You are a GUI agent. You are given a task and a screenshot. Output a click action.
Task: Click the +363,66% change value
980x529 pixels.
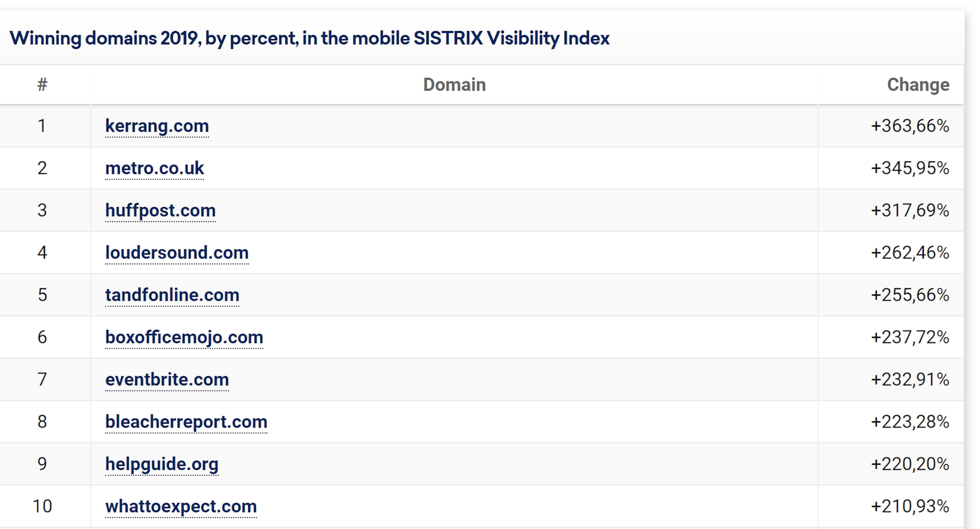[910, 126]
